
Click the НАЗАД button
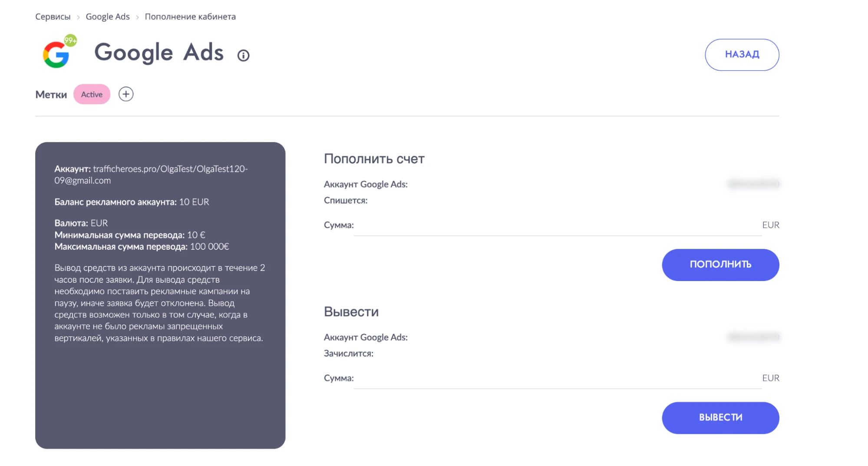point(742,55)
